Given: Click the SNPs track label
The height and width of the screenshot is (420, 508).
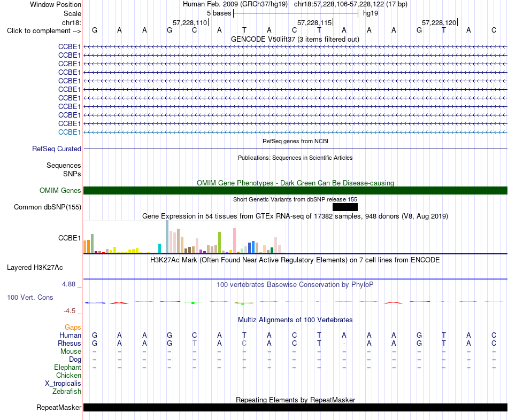Looking at the screenshot, I should [x=72, y=174].
